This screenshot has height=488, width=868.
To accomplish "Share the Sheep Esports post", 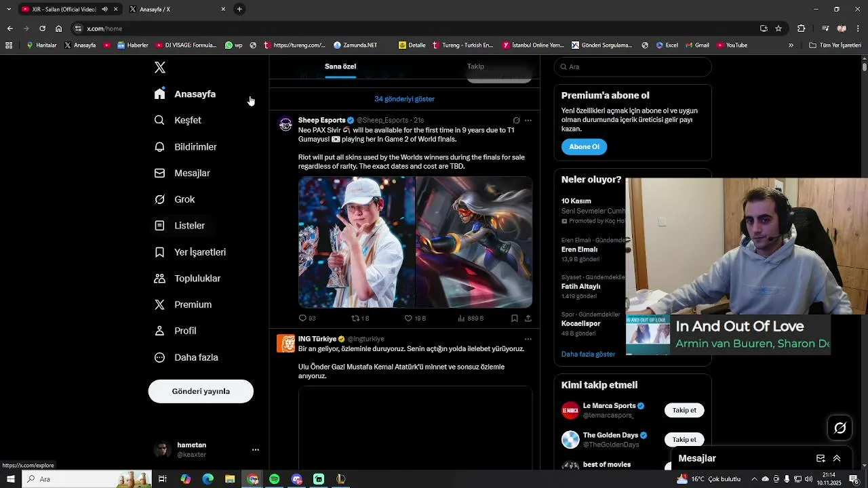I will 528,318.
